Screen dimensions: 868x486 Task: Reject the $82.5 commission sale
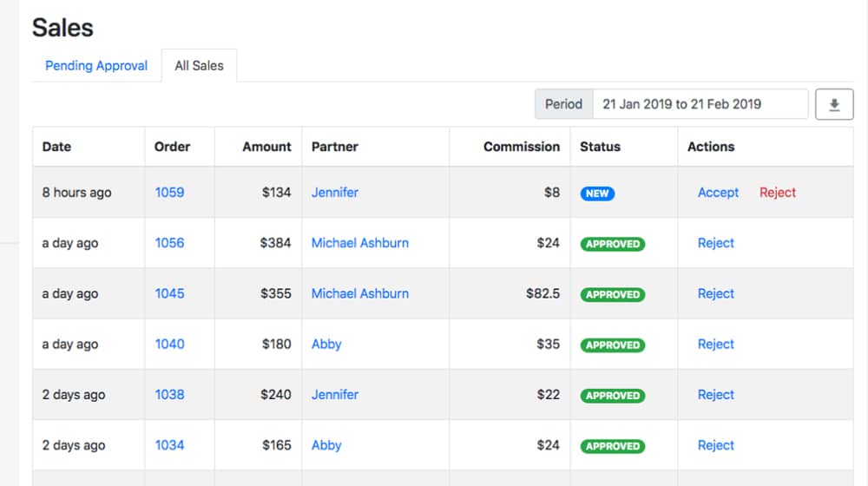715,293
